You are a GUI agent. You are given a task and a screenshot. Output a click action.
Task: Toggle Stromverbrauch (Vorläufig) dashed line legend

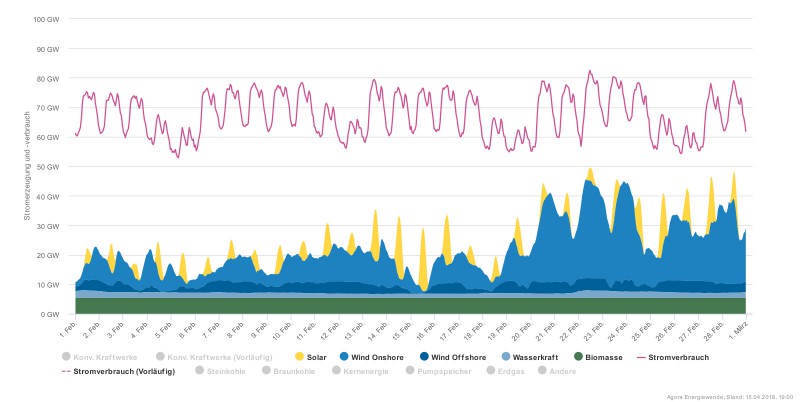click(x=66, y=371)
